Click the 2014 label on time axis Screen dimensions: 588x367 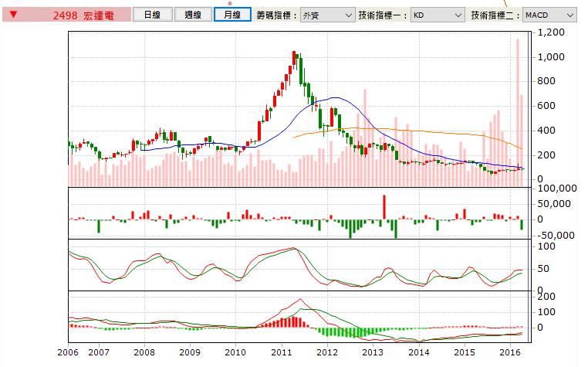pyautogui.click(x=418, y=352)
